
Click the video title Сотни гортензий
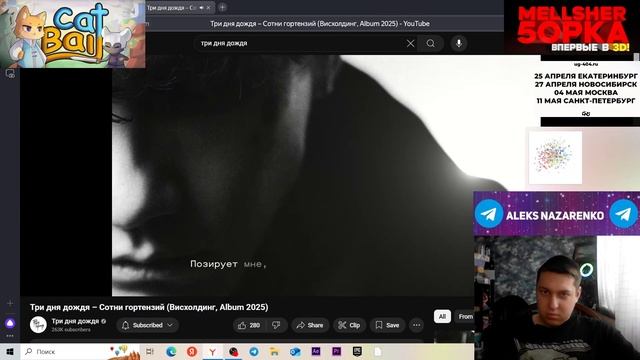click(x=149, y=307)
